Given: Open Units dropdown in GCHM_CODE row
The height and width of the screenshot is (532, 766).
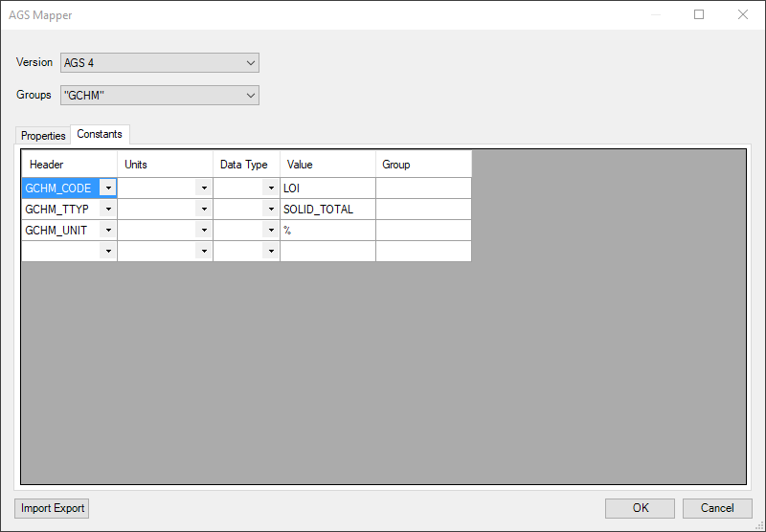Looking at the screenshot, I should (x=204, y=188).
